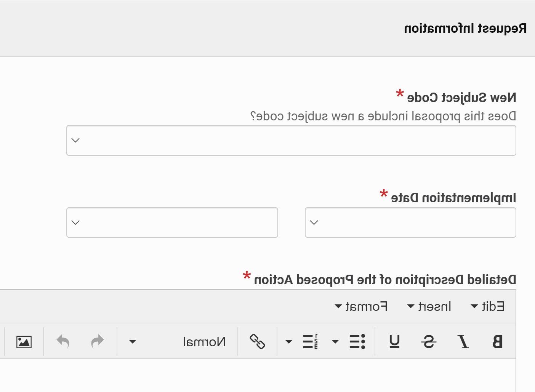Open the Insert menu in the editor
This screenshot has width=535, height=392.
[429, 306]
